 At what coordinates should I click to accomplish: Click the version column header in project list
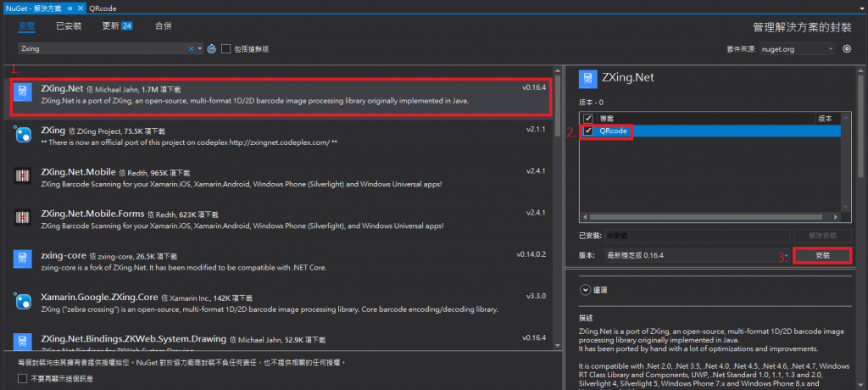[x=825, y=119]
